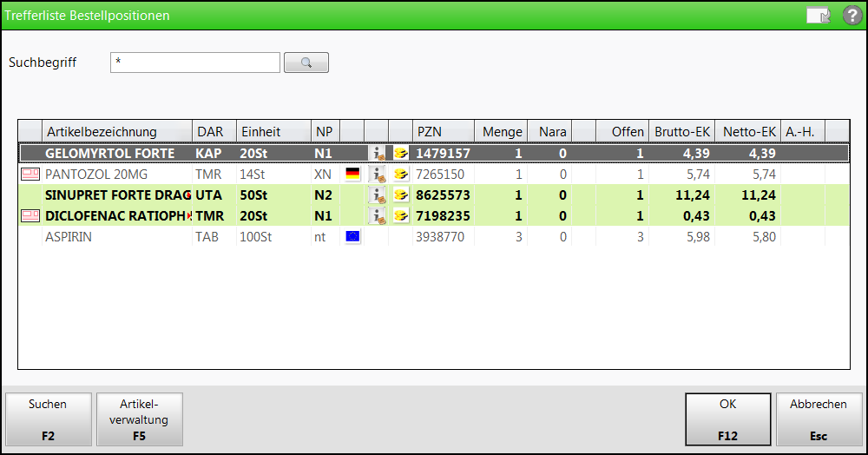Viewport: 868px width, 455px height.
Task: Click Brutto-EK value 0,43
Action: tap(696, 216)
